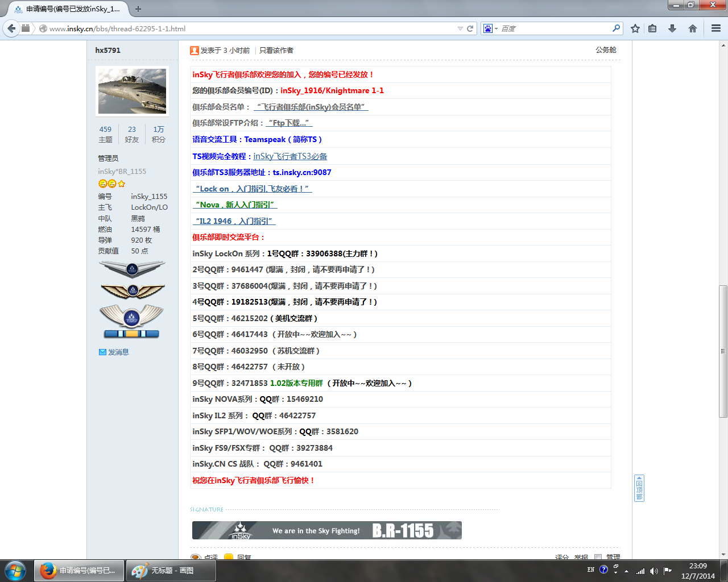728x582 pixels.
Task: Click the jet fighter avatar image
Action: [x=133, y=91]
